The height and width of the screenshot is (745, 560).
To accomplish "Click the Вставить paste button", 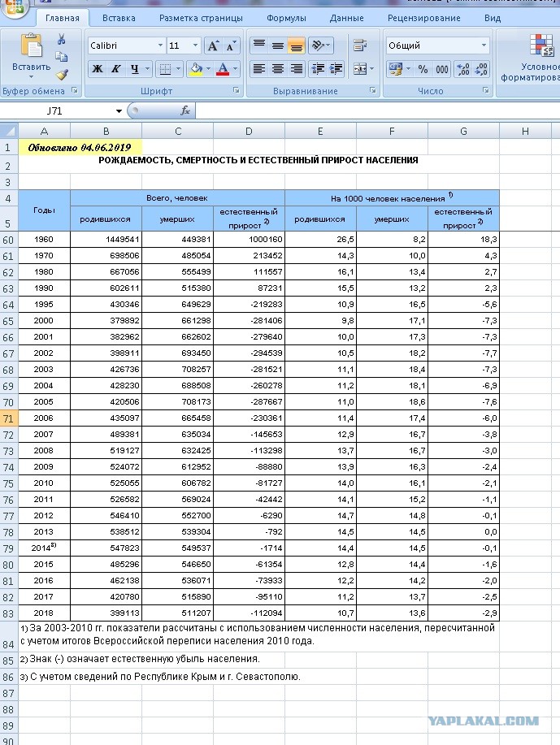I will coord(32,56).
